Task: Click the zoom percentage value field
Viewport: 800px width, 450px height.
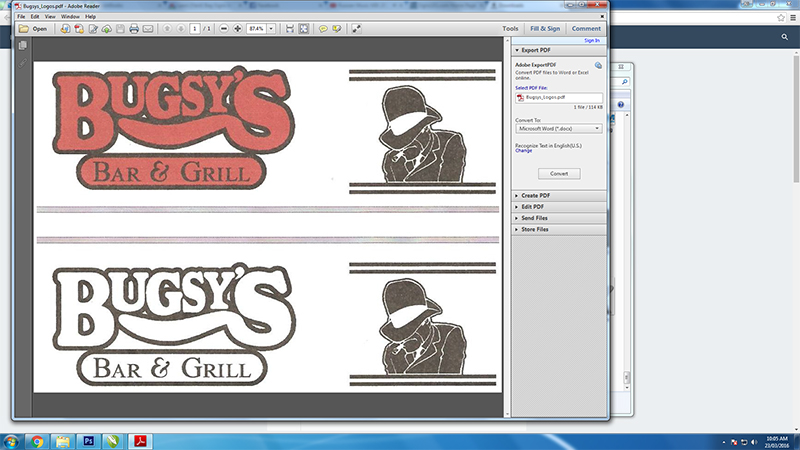Action: (257, 29)
